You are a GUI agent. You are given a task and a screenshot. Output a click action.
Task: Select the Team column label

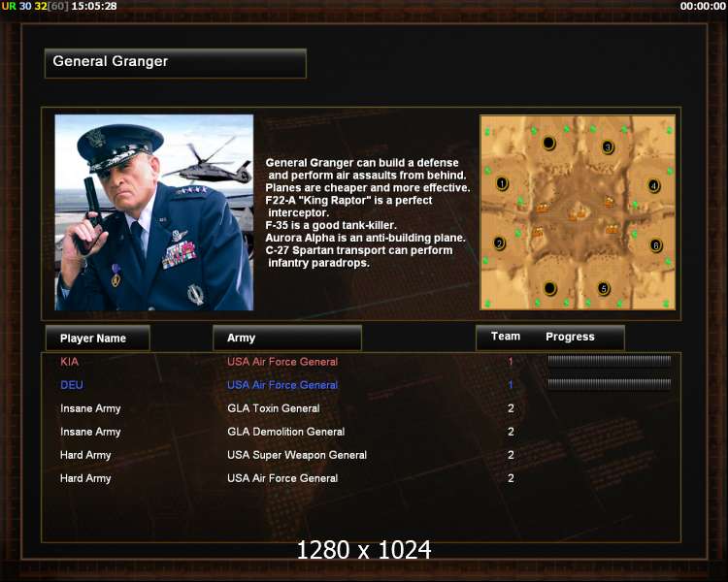coord(506,336)
